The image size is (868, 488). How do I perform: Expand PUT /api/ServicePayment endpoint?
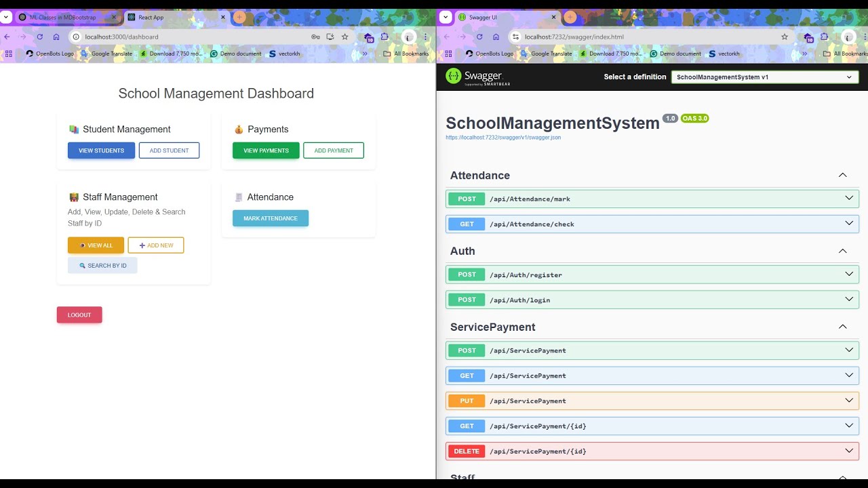click(652, 401)
